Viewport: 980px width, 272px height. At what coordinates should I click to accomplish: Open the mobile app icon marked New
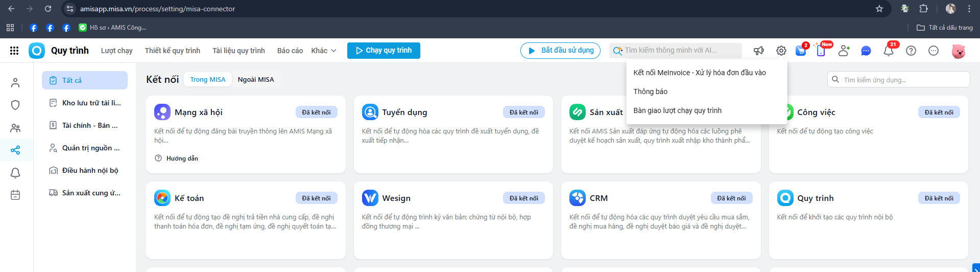click(821, 50)
